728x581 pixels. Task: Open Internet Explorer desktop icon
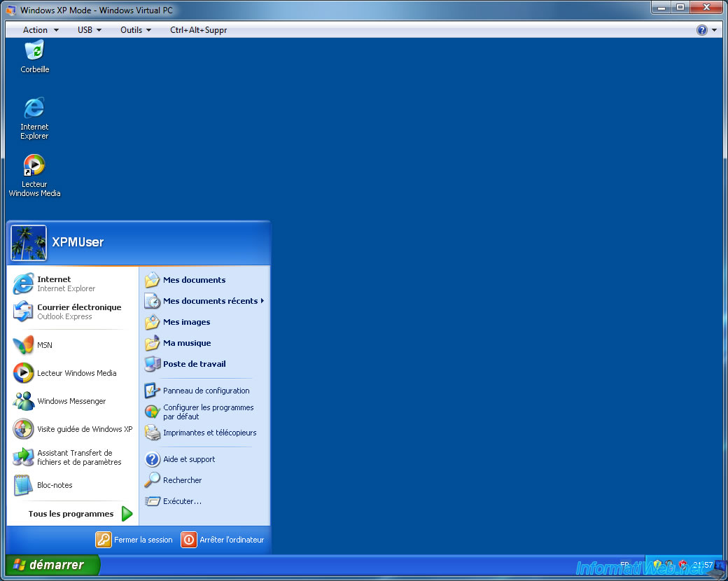[x=34, y=118]
